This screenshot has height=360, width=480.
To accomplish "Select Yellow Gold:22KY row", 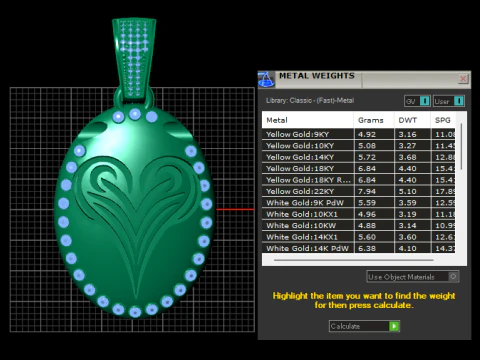I will pos(359,191).
